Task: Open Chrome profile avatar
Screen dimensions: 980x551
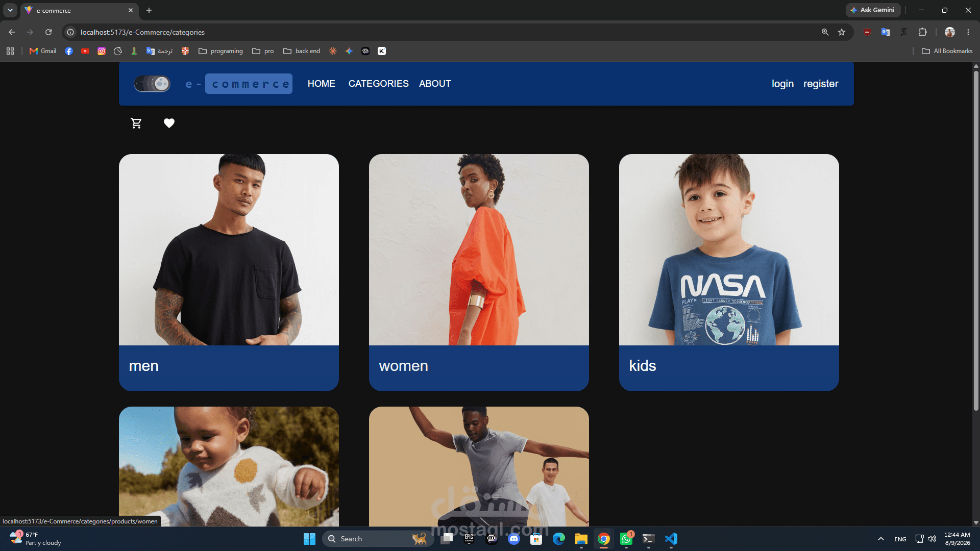Action: [950, 32]
